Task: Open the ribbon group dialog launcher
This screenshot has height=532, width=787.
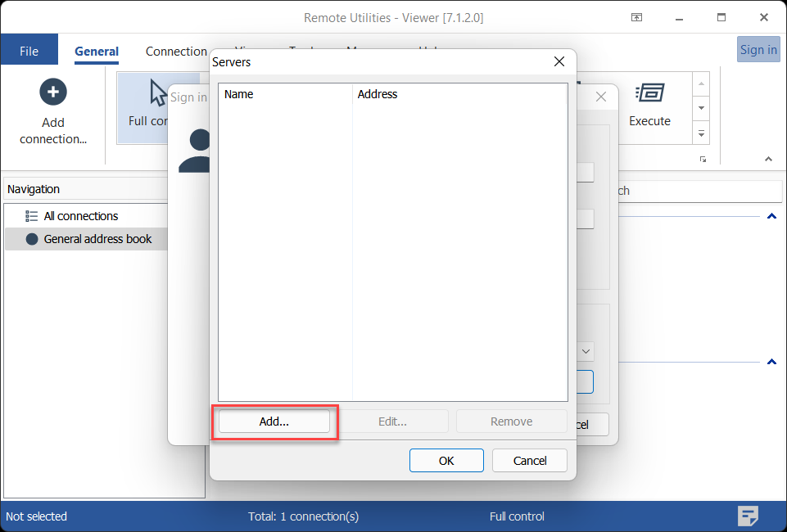Action: click(x=703, y=159)
